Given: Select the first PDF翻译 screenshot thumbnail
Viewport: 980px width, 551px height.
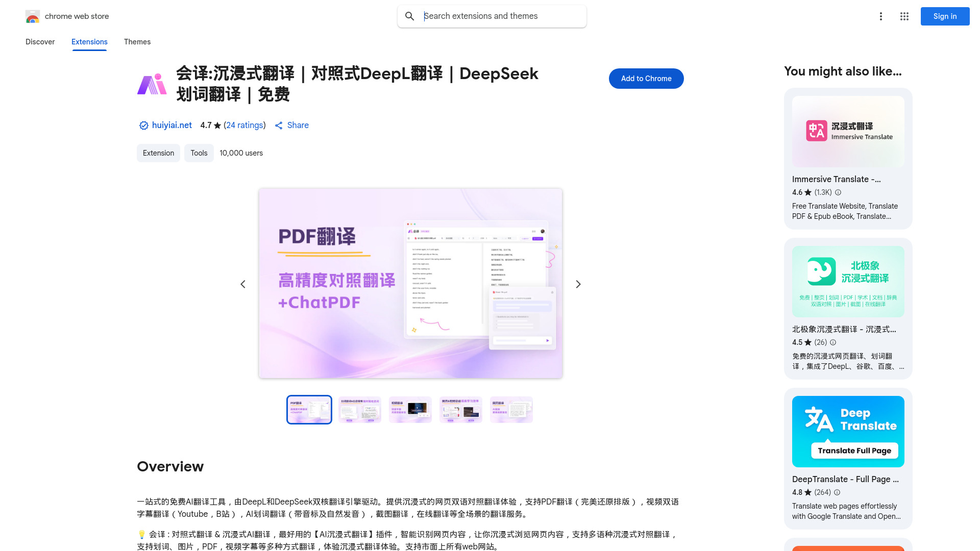Looking at the screenshot, I should 309,410.
